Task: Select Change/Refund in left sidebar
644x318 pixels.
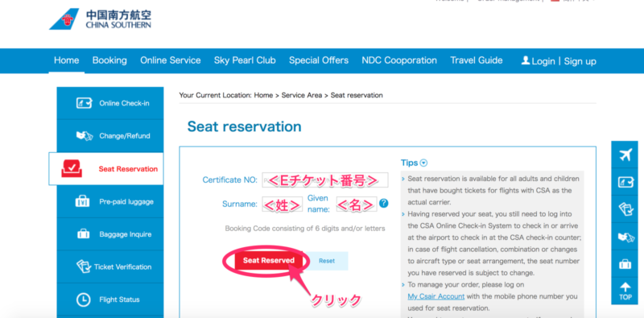Action: click(x=110, y=136)
